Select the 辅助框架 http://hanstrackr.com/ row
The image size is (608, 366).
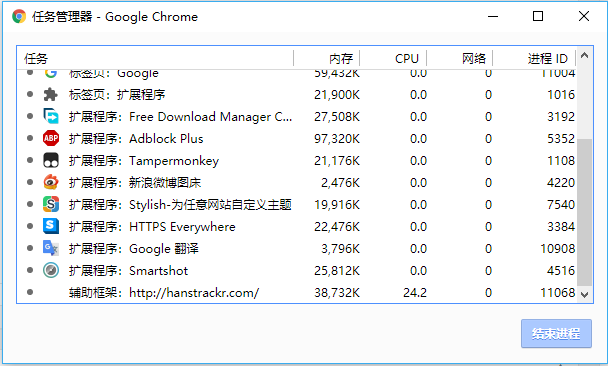[x=297, y=292]
